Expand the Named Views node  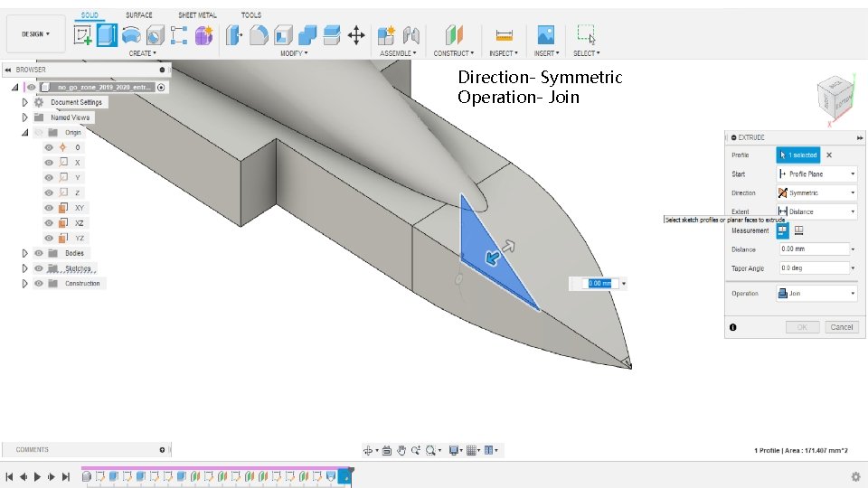tap(25, 117)
